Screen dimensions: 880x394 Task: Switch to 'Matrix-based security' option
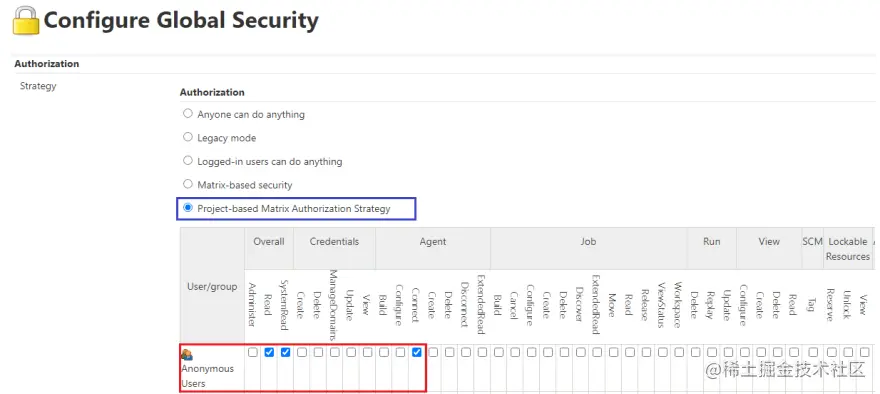pos(188,184)
